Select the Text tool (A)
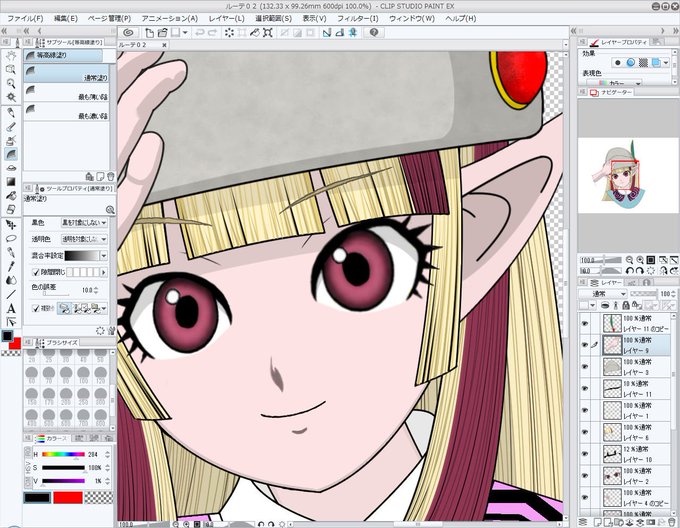 click(x=11, y=308)
